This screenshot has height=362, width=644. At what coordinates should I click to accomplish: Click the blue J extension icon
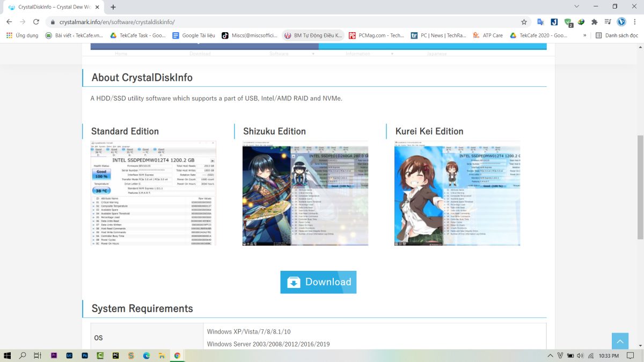click(554, 22)
